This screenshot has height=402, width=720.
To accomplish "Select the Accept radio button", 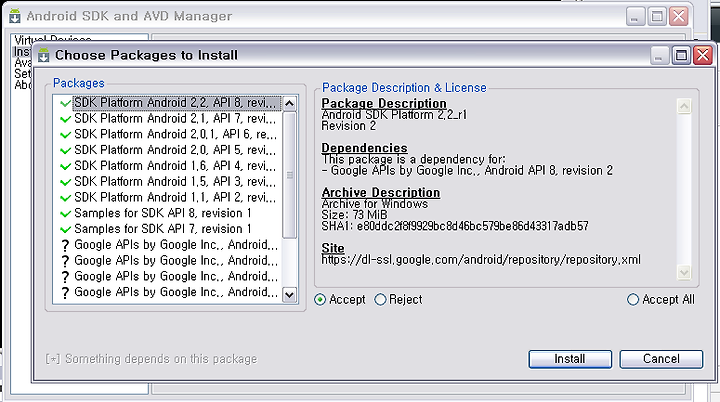I will pyautogui.click(x=320, y=300).
